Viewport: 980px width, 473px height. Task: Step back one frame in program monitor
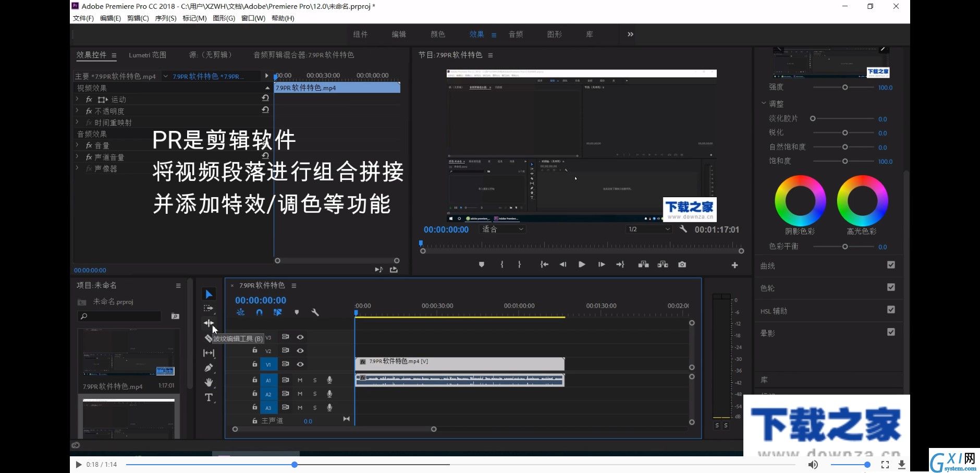pyautogui.click(x=563, y=265)
